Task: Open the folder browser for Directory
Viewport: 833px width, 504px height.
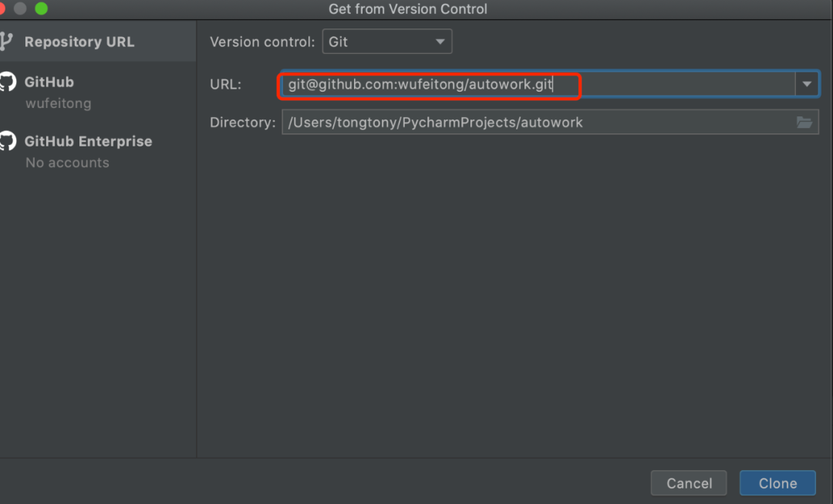Action: 804,122
